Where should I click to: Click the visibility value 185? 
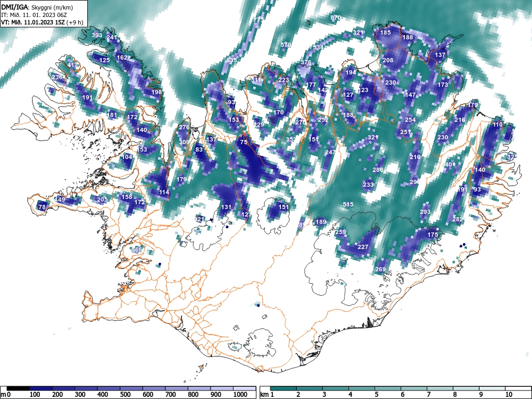click(385, 32)
